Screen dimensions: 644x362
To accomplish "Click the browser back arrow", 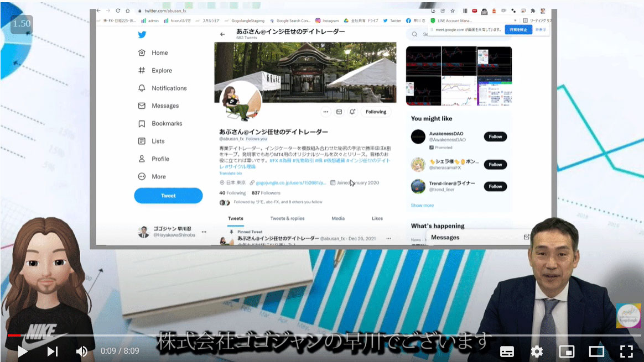I will (x=98, y=11).
